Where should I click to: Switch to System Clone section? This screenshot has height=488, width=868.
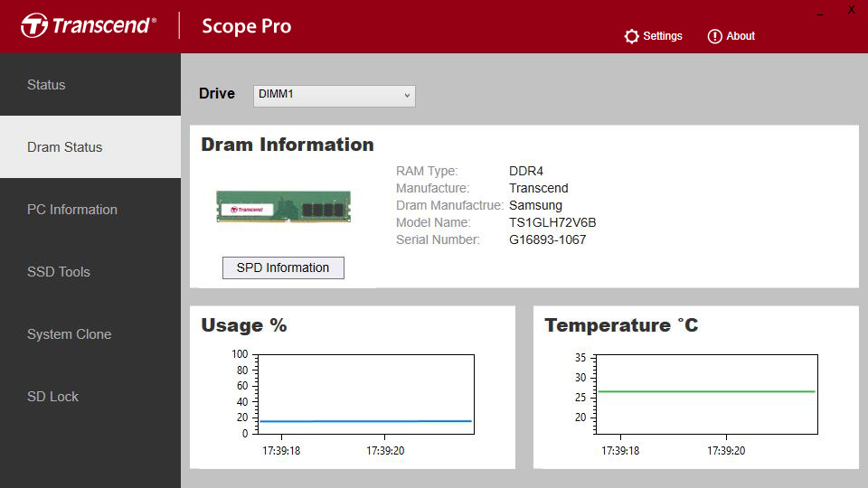[90, 334]
